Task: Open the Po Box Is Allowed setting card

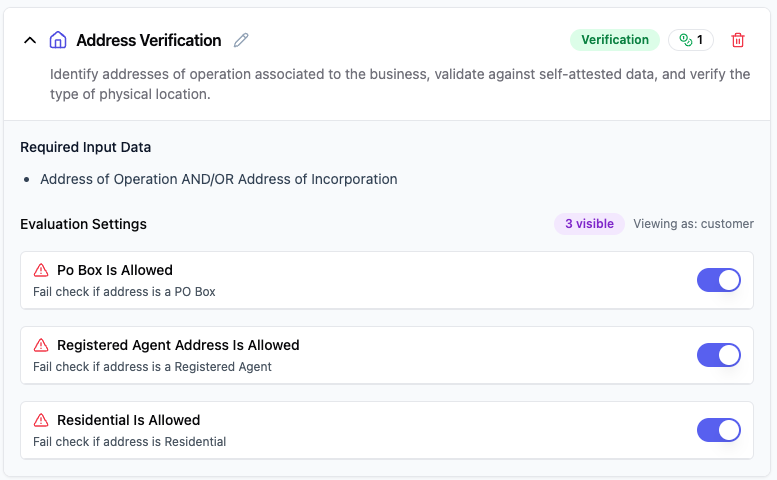Action: coord(387,280)
